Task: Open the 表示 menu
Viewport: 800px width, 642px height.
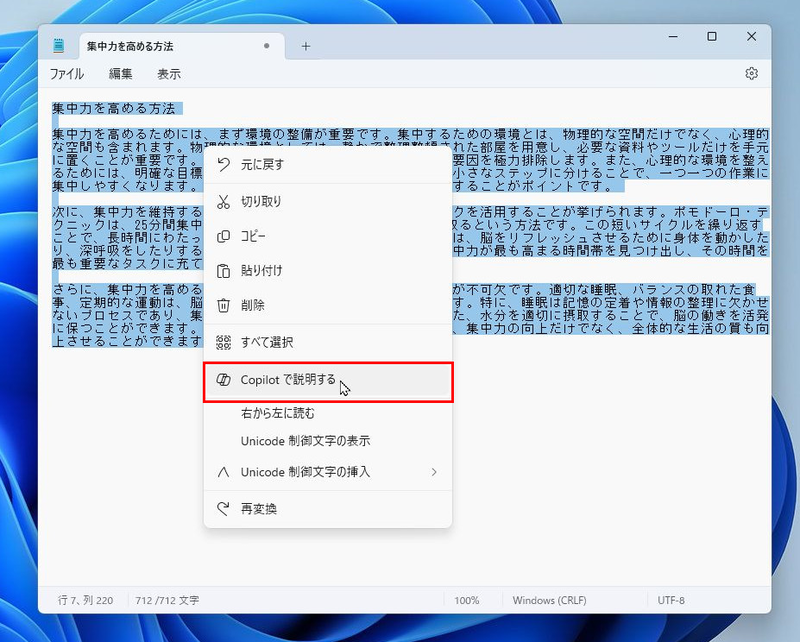Action: click(169, 74)
